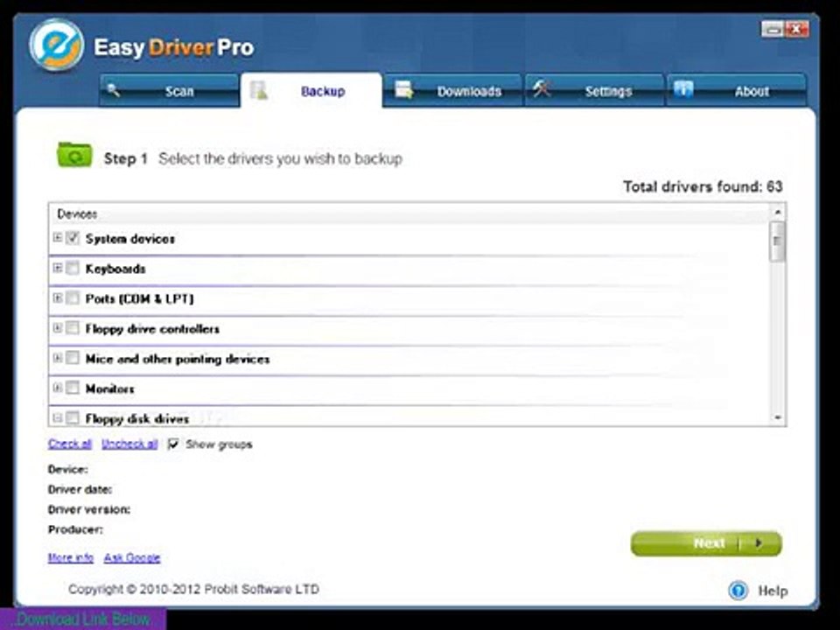The width and height of the screenshot is (840, 630).
Task: Collapse the Floppy disk drives group
Action: 58,417
